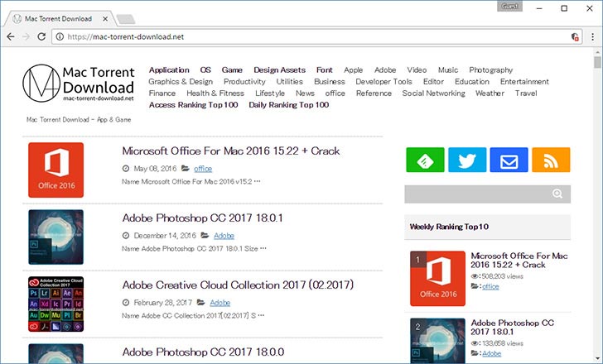Screen dimensions: 603x364
Task: Open the Design Assets category
Action: (x=280, y=70)
